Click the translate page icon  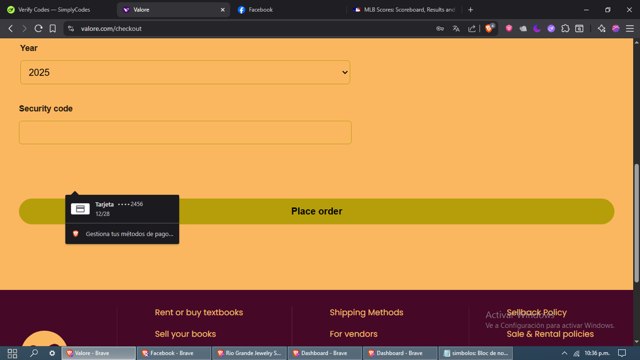[x=456, y=28]
